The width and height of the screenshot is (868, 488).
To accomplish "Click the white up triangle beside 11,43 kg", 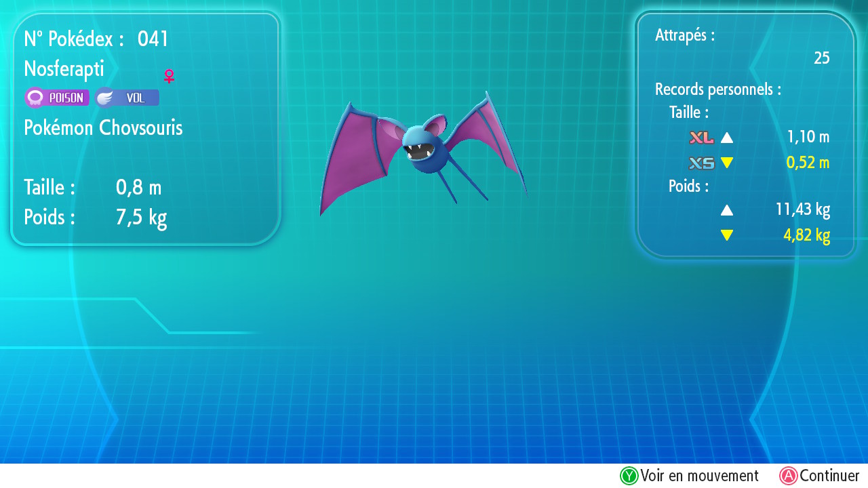I will pos(727,210).
